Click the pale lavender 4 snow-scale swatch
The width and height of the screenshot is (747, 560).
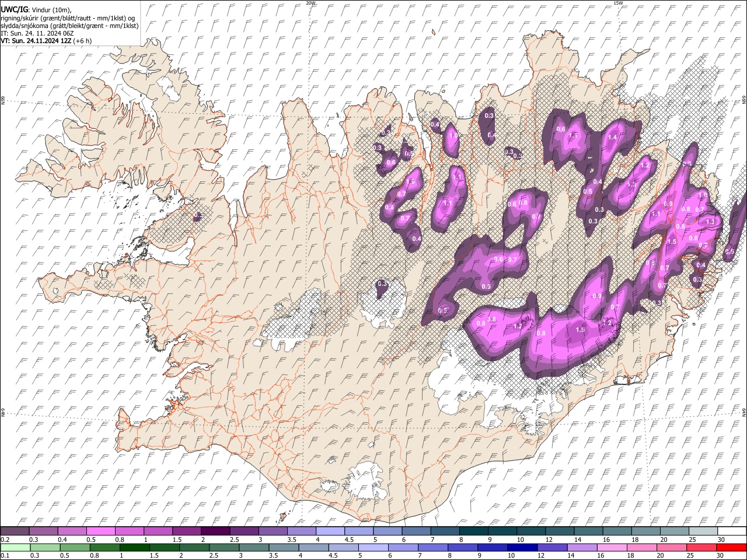click(330, 531)
